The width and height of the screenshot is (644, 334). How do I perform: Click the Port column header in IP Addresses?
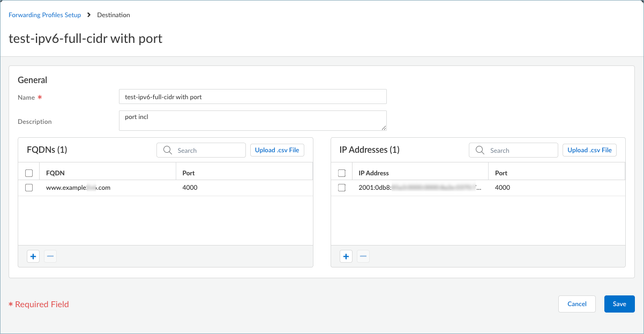click(501, 173)
